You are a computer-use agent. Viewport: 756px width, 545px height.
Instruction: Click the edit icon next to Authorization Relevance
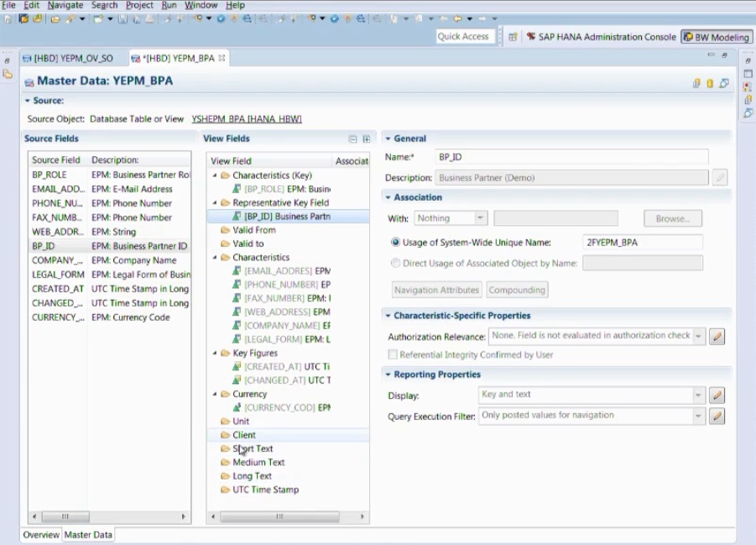[x=717, y=335]
